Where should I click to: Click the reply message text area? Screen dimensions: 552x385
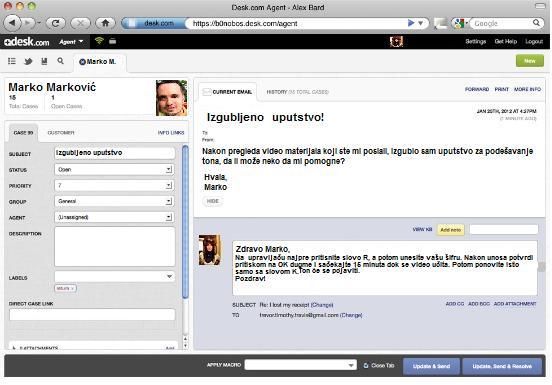point(385,268)
